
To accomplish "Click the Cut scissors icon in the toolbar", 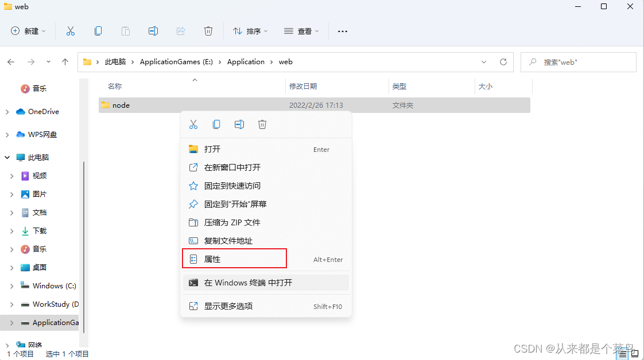I will point(71,31).
